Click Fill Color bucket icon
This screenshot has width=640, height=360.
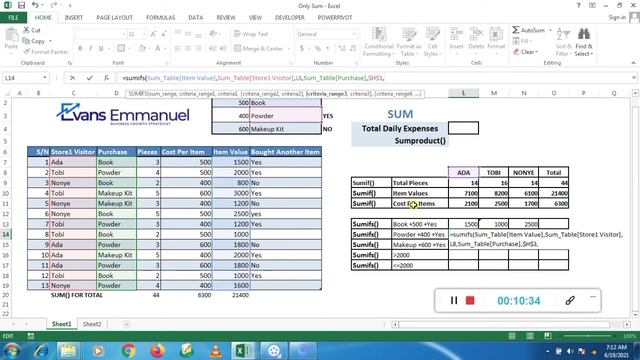pos(142,48)
